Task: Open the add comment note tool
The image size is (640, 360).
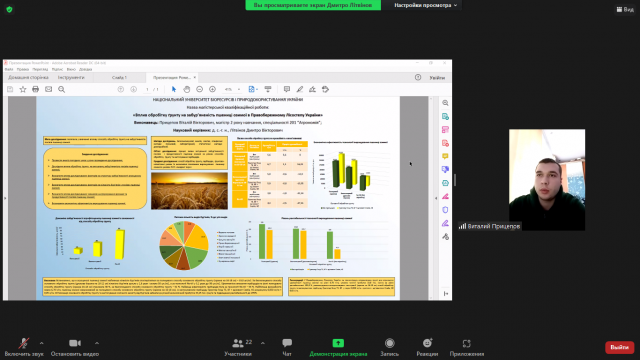Action: coord(287,89)
